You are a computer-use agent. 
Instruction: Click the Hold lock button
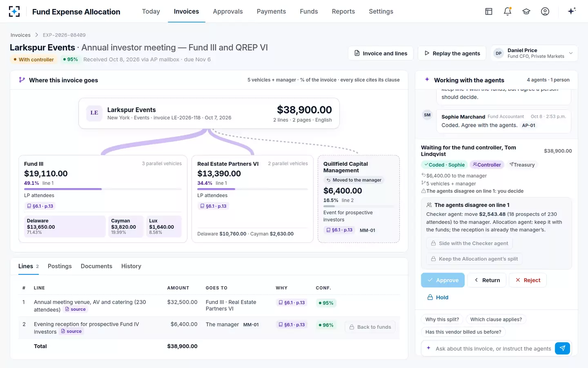[x=438, y=297]
